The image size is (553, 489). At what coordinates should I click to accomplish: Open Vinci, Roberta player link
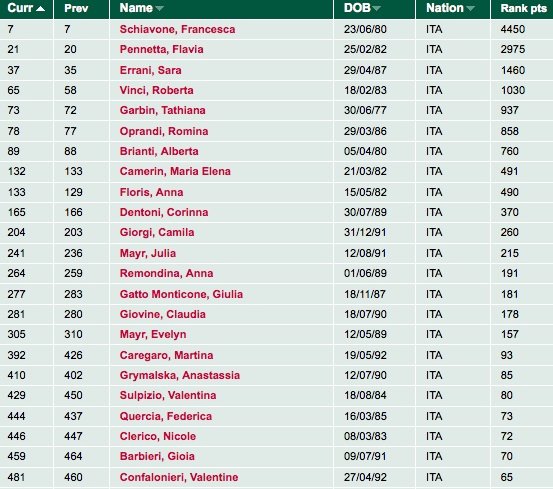coord(157,90)
